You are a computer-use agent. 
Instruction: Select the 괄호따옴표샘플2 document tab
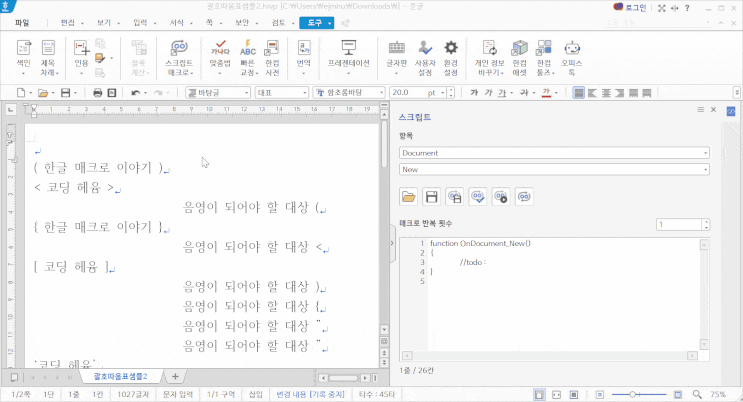(x=120, y=376)
